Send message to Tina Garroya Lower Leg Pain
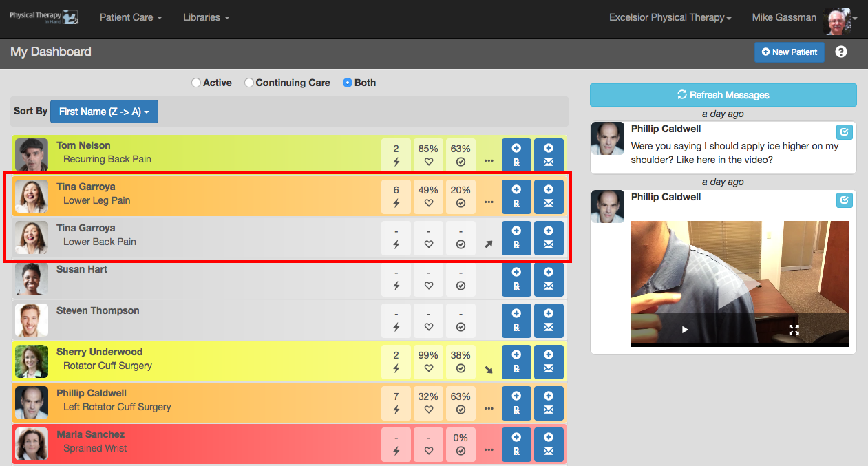 [x=549, y=194]
